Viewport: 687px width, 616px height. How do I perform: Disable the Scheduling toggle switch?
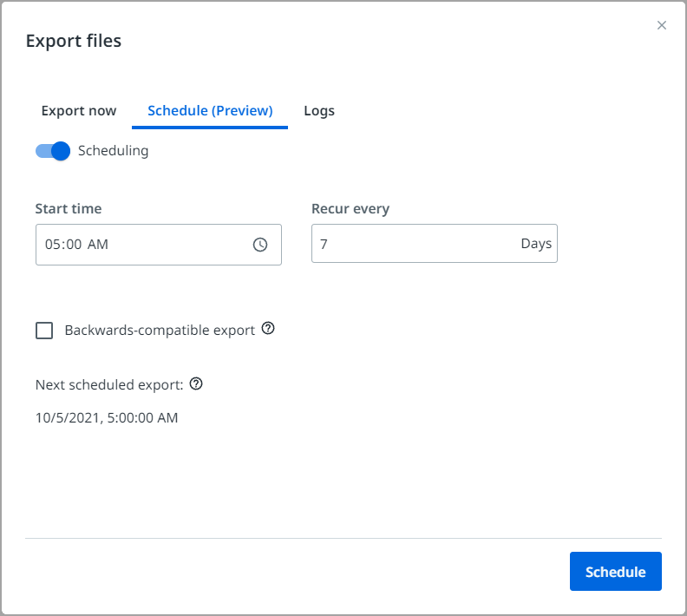52,151
